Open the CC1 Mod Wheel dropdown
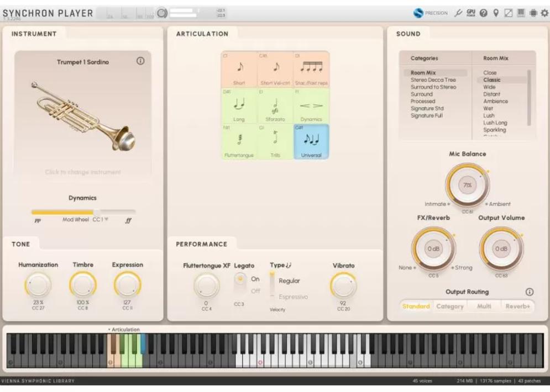Screen dimensions: 550x392 click(x=100, y=219)
